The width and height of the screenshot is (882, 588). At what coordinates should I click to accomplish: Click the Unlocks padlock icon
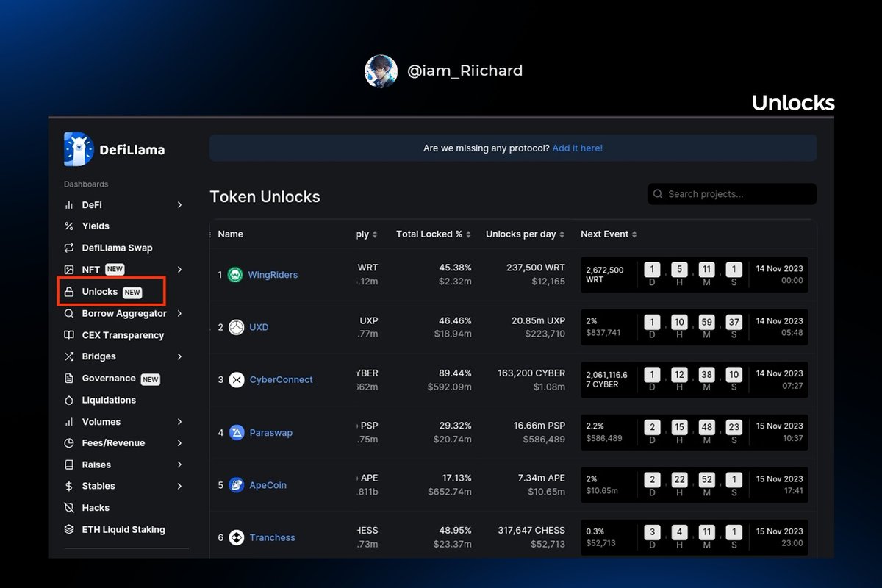(69, 292)
